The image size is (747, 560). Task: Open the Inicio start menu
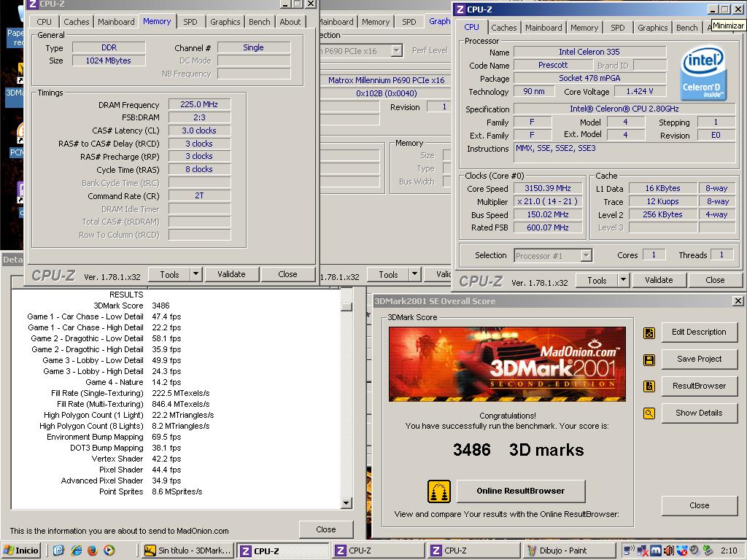pos(21,551)
